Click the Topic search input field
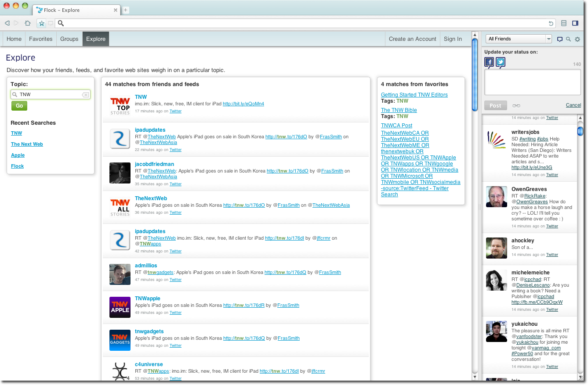This screenshot has height=385, width=588. tap(50, 94)
